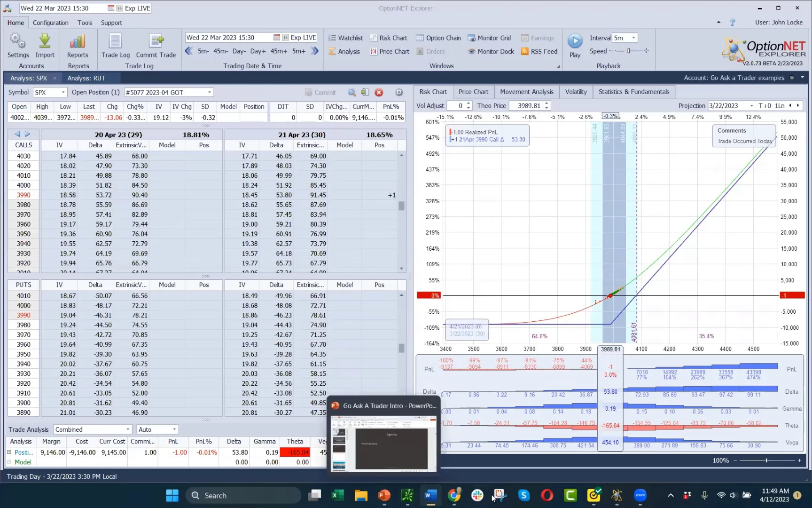Toggle Exp LIVE in the title bar
This screenshot has height=508, width=812.
[133, 8]
